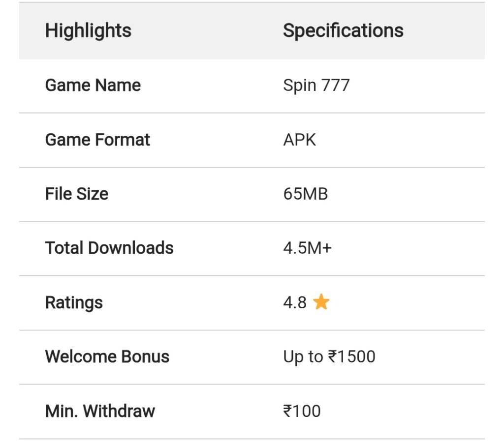The width and height of the screenshot is (504, 444).
Task: Click the orange star rating icon
Action: [321, 302]
